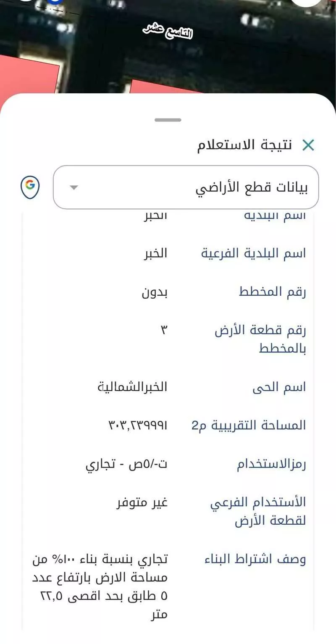336x644 pixels.
Task: Tap the drag handle above the results sheet
Action: 167,121
